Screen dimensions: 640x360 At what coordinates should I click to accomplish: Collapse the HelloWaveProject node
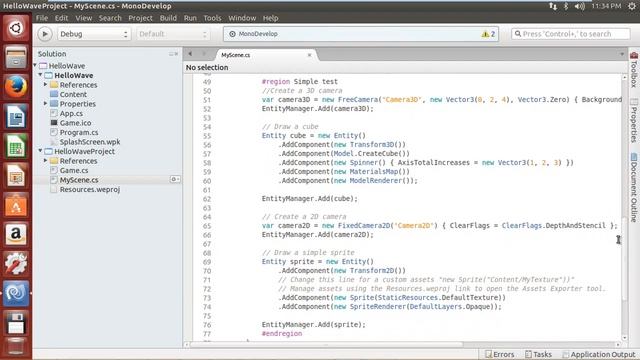click(x=40, y=151)
